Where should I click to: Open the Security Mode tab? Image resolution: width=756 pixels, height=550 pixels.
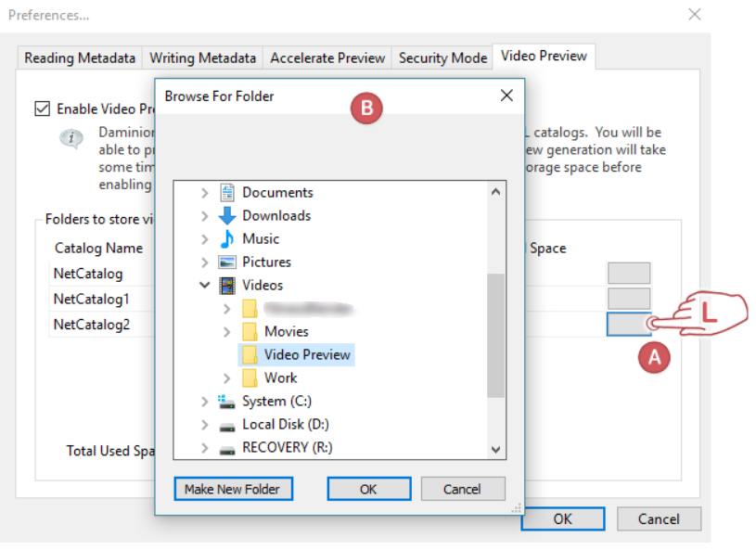[442, 58]
